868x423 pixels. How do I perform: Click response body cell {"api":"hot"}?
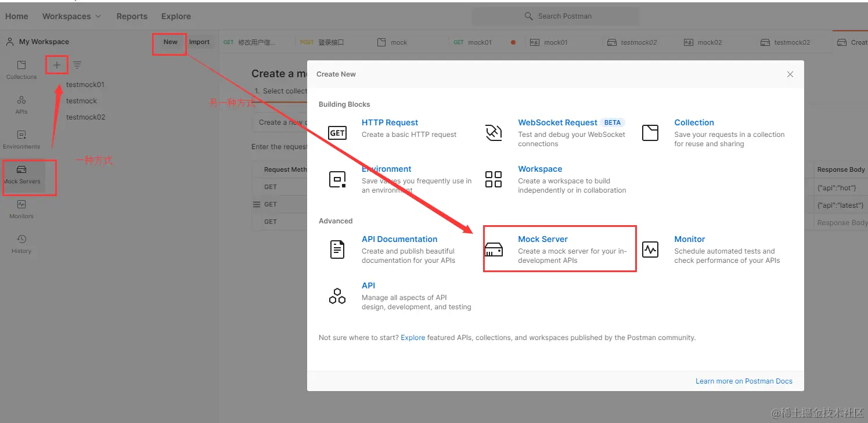pos(841,187)
